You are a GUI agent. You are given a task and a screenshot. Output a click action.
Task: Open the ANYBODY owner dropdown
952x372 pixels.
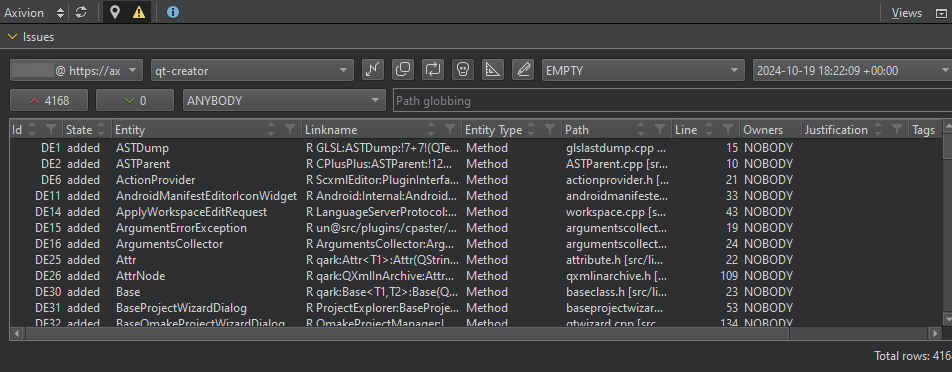284,100
